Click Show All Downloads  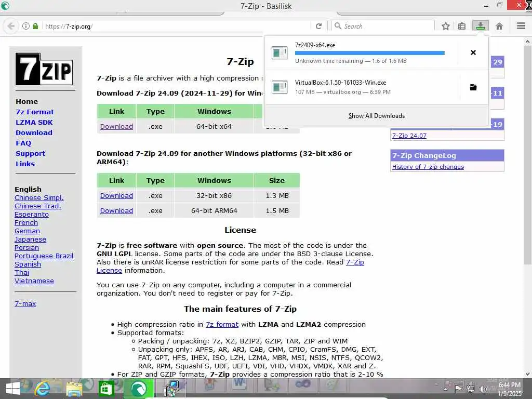[376, 116]
